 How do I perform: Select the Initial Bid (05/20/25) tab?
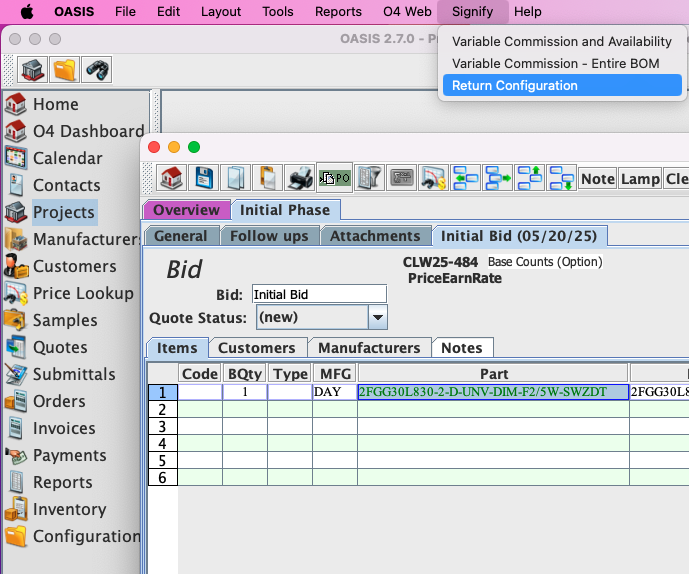click(519, 236)
